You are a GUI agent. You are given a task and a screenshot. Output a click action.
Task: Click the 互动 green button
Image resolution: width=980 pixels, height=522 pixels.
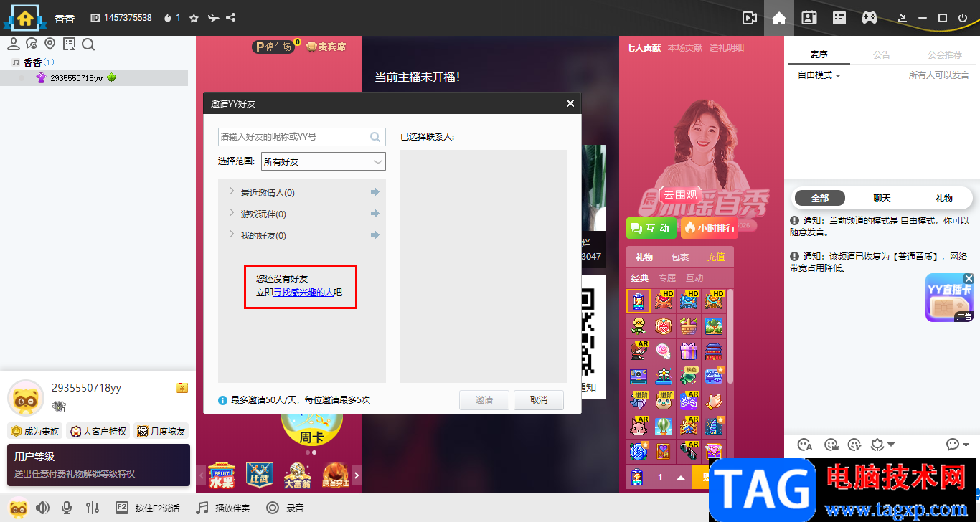[651, 228]
